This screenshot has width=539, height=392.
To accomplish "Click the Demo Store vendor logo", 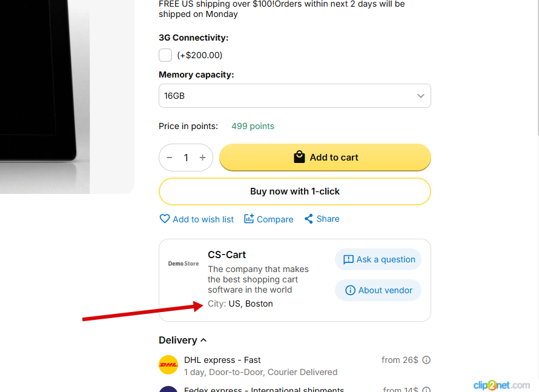I will [x=184, y=264].
